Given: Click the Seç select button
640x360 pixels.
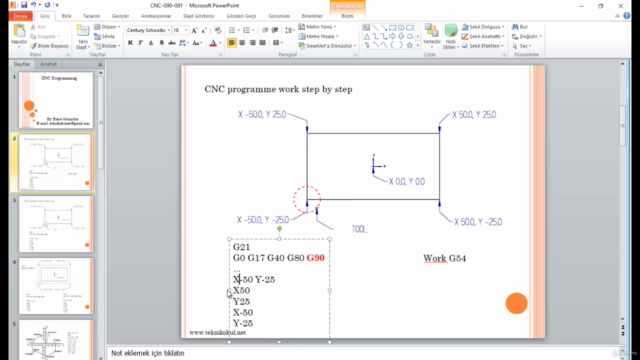Looking at the screenshot, I should point(522,46).
